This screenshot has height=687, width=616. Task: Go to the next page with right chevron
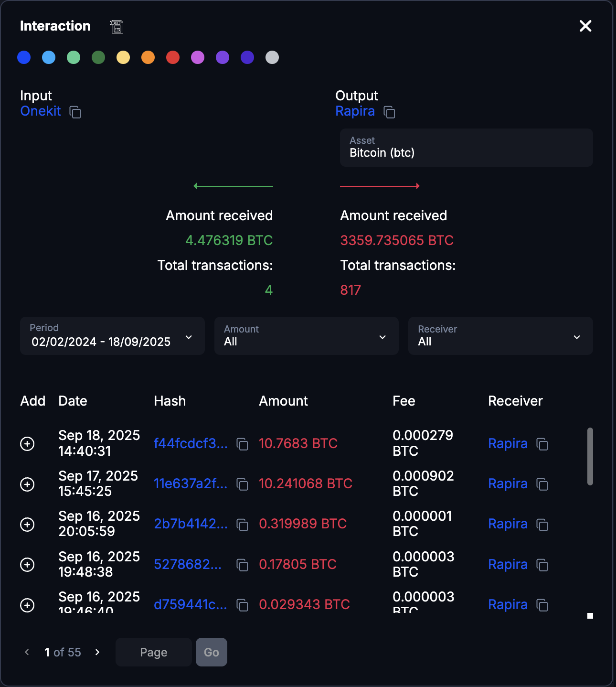point(98,652)
